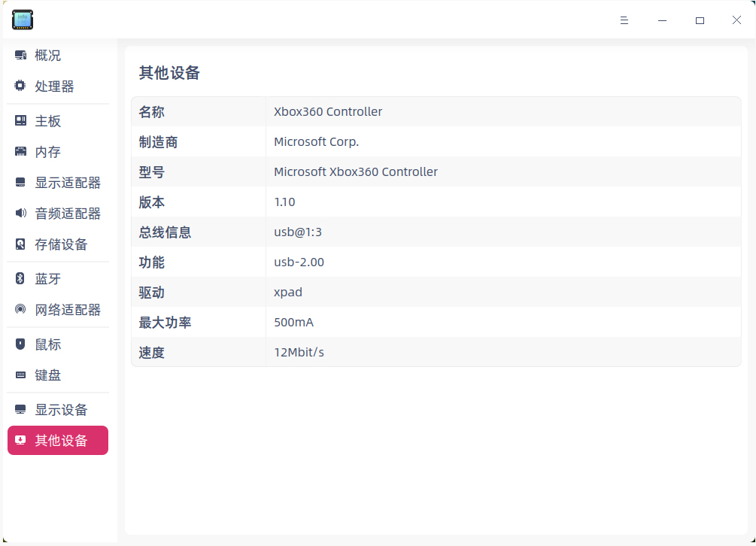This screenshot has height=546, width=756.
Task: Click the mouse icon next to 鼠标
Action: tap(20, 344)
